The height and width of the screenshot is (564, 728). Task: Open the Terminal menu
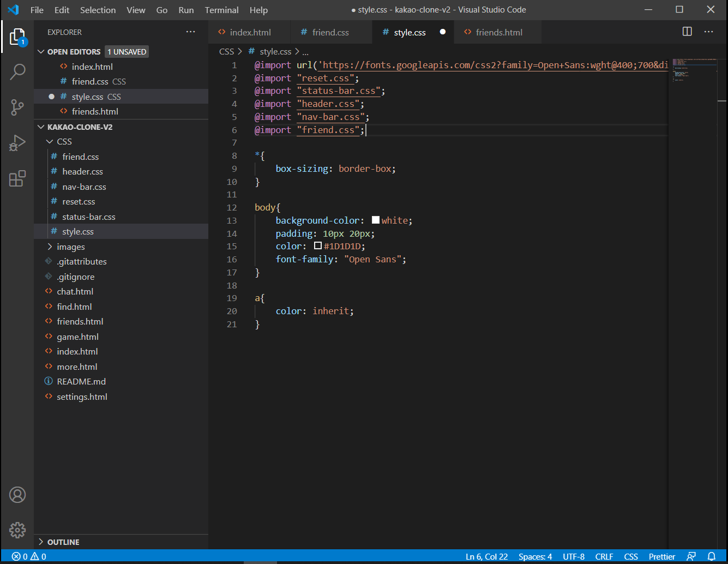click(x=221, y=10)
